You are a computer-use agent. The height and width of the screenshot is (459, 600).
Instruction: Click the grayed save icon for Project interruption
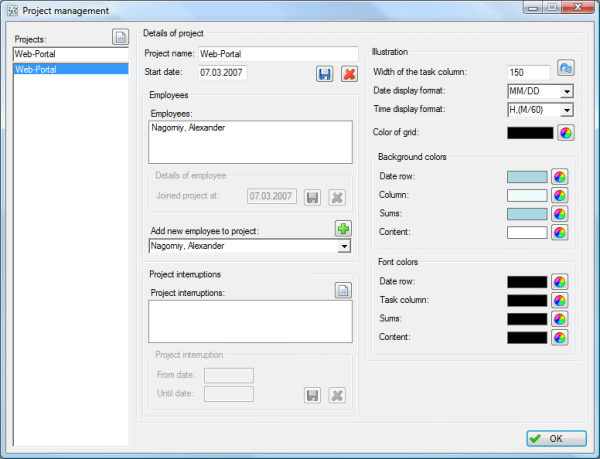(x=312, y=395)
